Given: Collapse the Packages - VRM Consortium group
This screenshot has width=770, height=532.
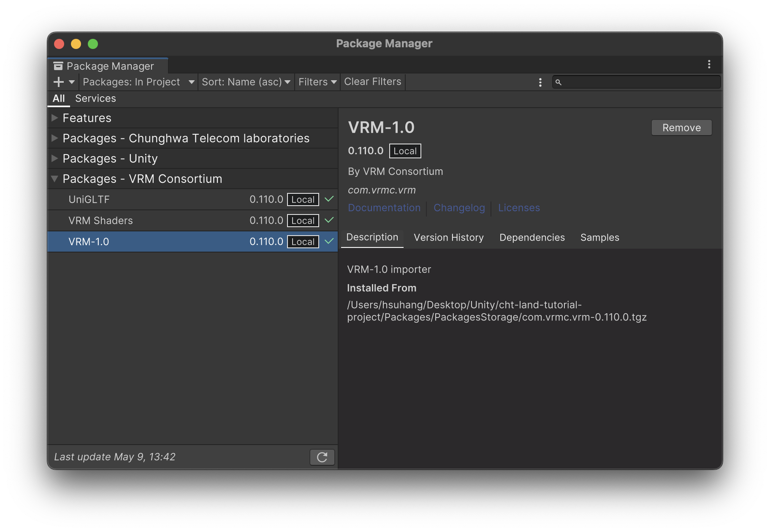Looking at the screenshot, I should point(54,179).
